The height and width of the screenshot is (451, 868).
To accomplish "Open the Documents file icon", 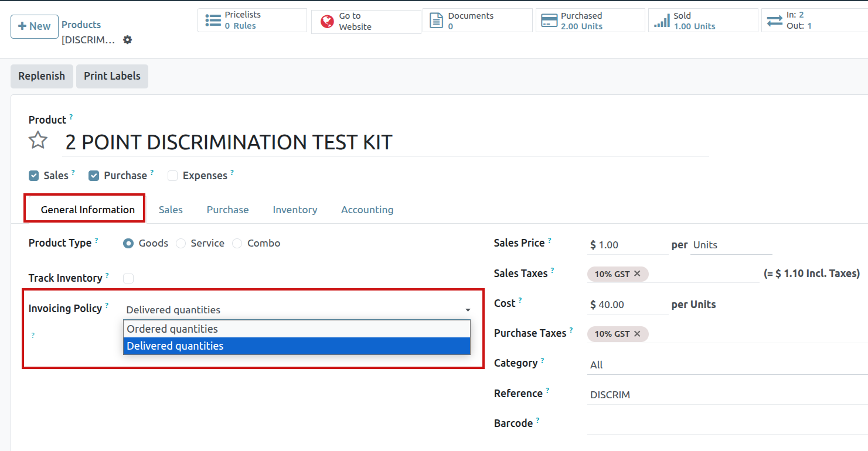I will point(437,20).
